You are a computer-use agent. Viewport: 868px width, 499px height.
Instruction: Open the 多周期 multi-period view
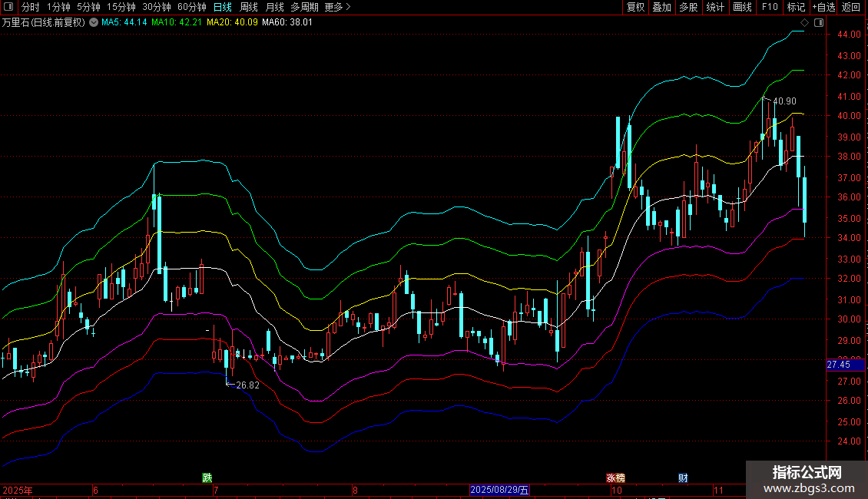click(304, 7)
